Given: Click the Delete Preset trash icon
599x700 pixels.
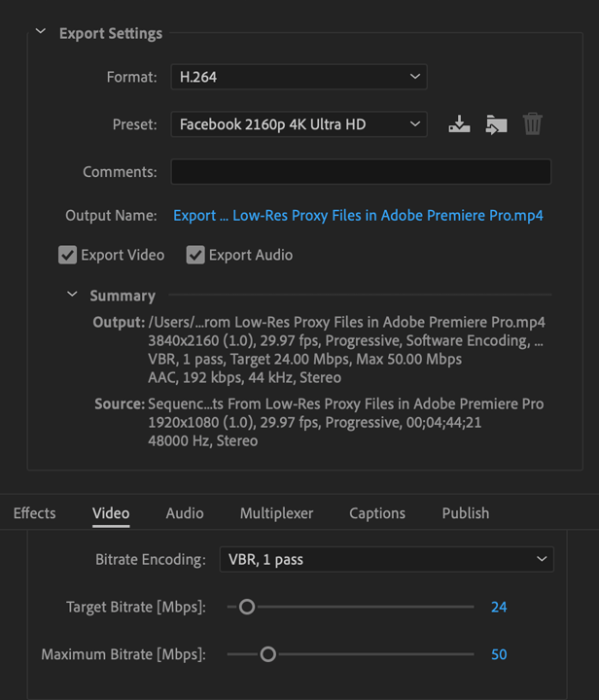Looking at the screenshot, I should coord(533,124).
